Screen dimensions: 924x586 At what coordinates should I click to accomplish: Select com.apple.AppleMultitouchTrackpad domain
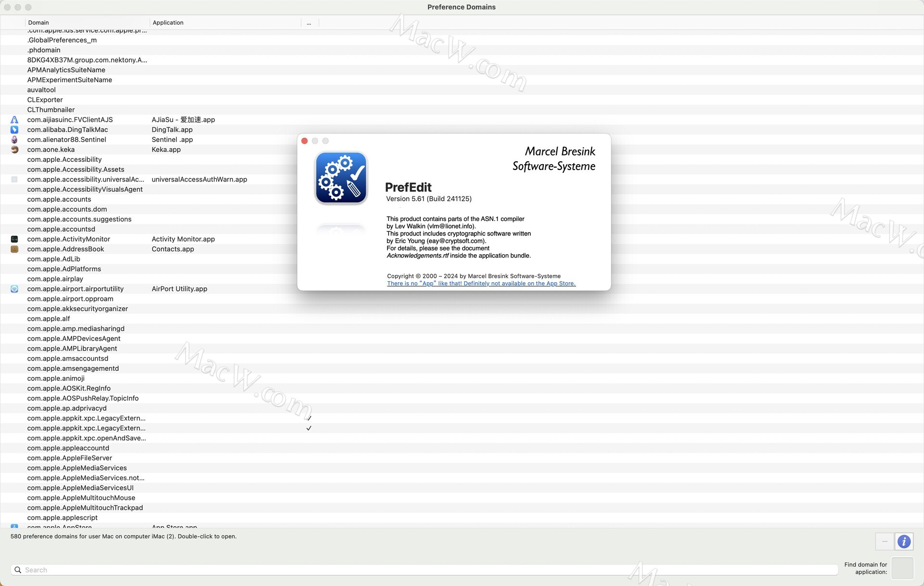coord(85,508)
